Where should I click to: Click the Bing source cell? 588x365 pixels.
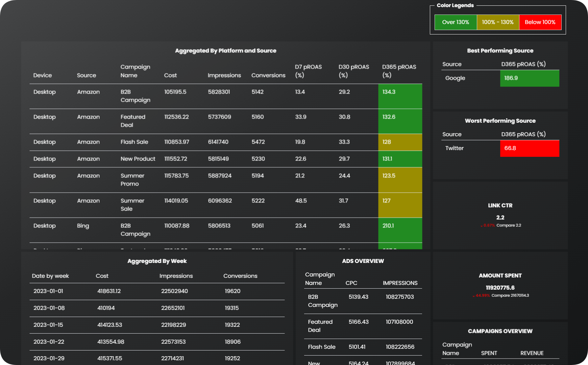point(83,226)
